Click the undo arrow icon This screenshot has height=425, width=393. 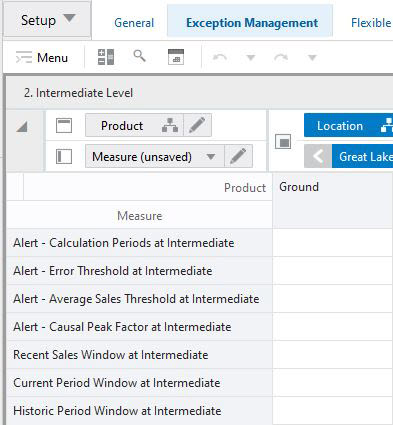point(220,58)
